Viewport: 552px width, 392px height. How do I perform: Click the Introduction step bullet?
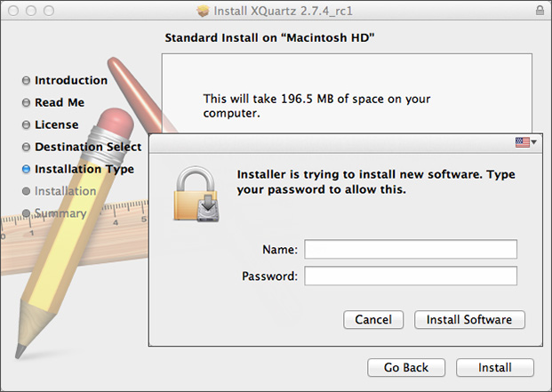coord(26,81)
